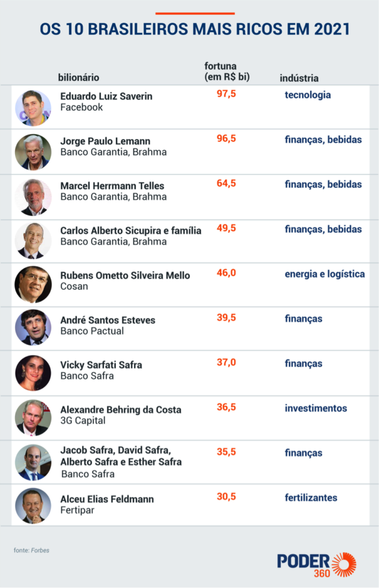Click the 97,5 fortune value
The height and width of the screenshot is (588, 379).
226,94
